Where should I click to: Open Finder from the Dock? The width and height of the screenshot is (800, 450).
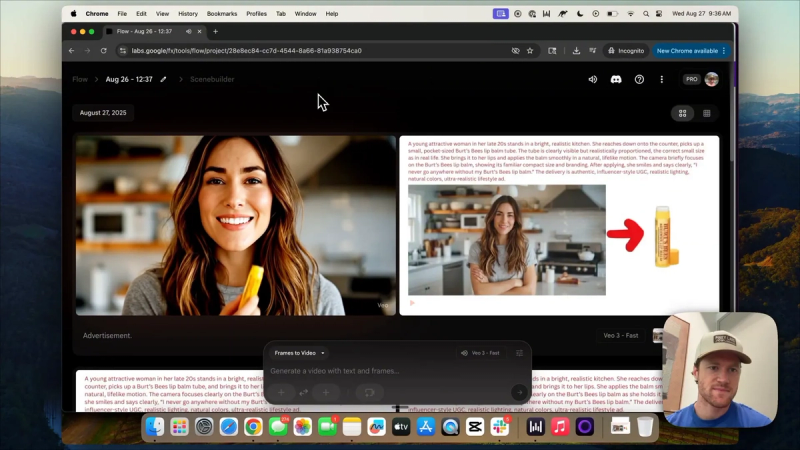(155, 427)
